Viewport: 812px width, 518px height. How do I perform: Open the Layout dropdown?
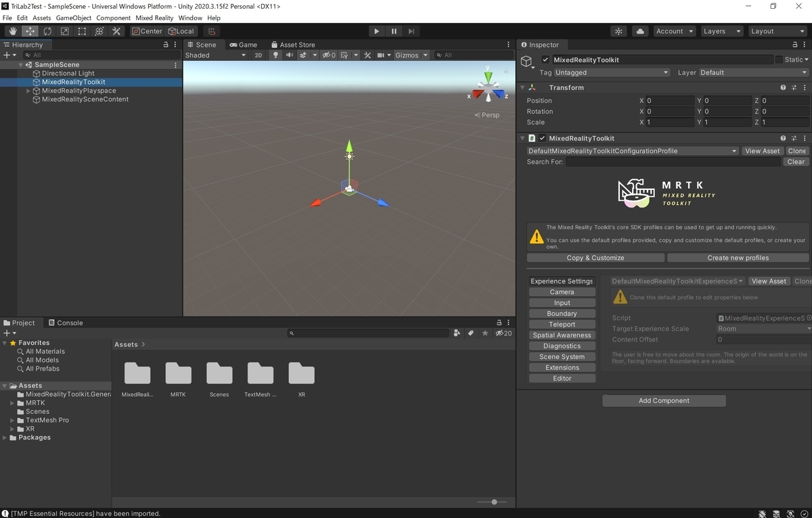point(777,31)
